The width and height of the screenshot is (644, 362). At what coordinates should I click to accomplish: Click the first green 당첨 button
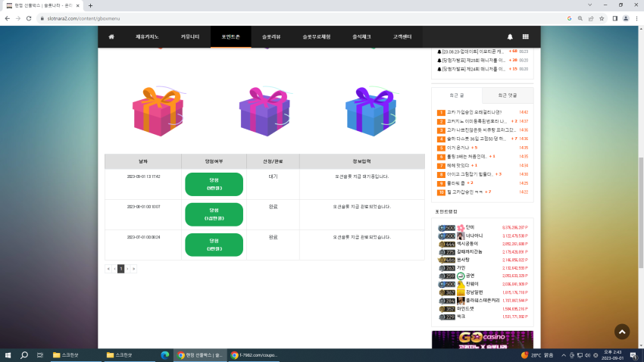coord(214,184)
